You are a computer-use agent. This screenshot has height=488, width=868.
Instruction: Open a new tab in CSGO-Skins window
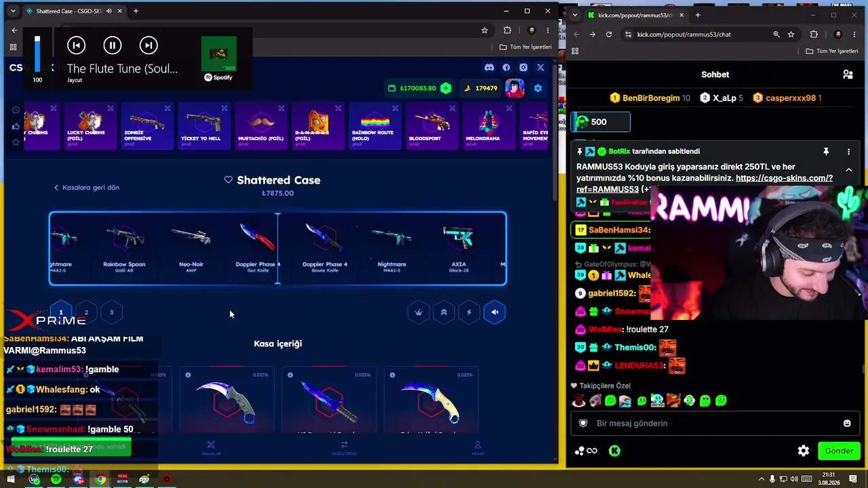pyautogui.click(x=136, y=11)
